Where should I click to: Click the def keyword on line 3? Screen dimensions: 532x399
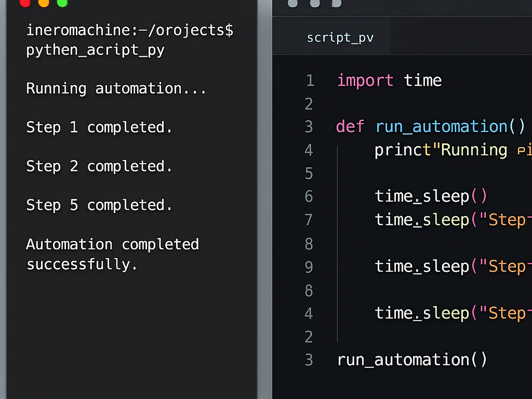[349, 127]
